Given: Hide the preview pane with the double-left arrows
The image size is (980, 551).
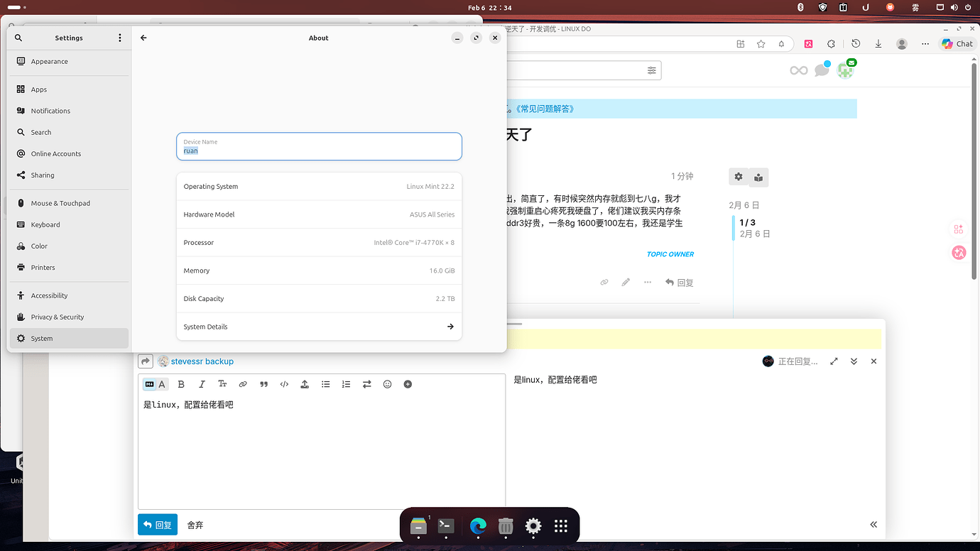Looking at the screenshot, I should pyautogui.click(x=873, y=525).
